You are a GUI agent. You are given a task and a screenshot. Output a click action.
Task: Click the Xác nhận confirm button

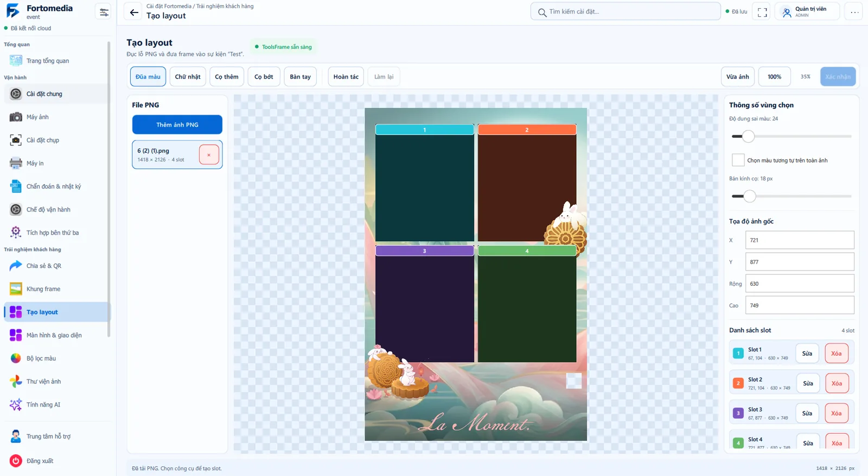coord(838,76)
